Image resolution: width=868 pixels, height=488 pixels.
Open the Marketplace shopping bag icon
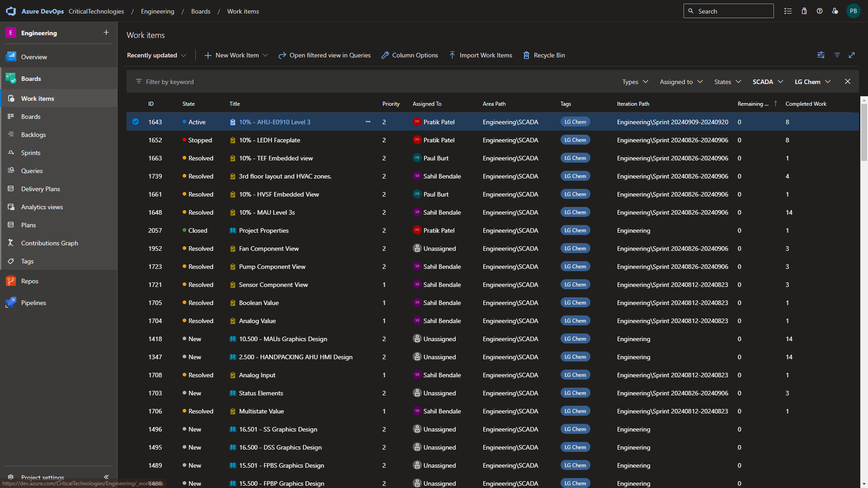[x=804, y=11]
